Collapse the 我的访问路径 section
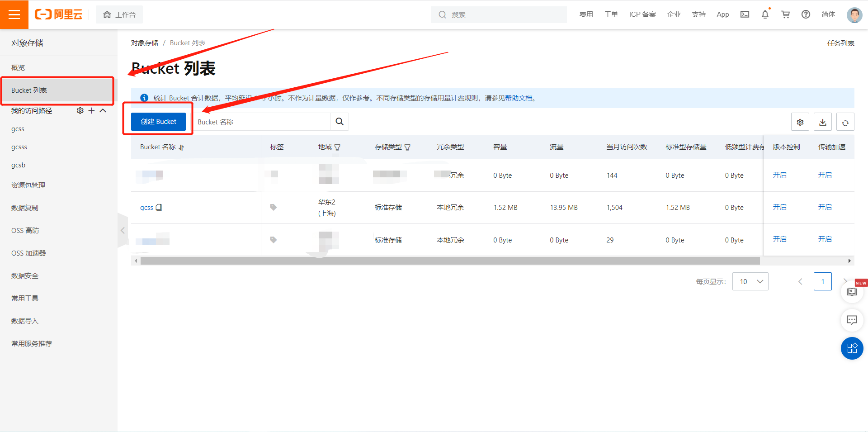Viewport: 868px width, 432px height. (103, 110)
